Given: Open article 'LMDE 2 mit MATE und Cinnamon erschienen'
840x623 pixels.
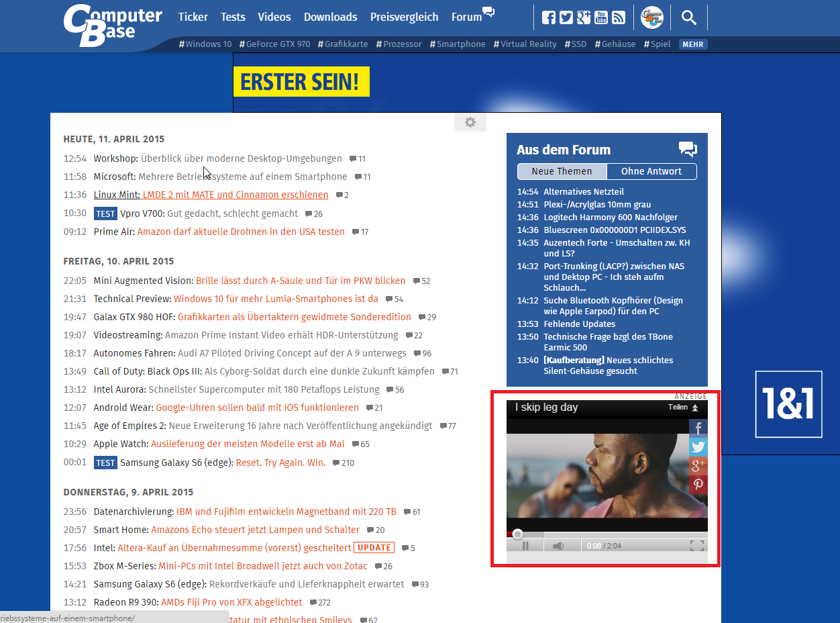Looking at the screenshot, I should (x=235, y=195).
